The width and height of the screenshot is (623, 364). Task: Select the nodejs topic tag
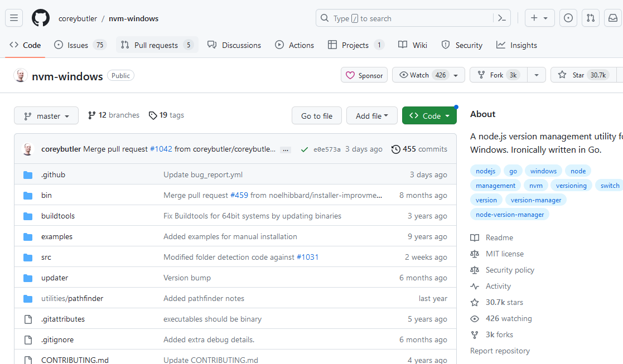pyautogui.click(x=486, y=171)
